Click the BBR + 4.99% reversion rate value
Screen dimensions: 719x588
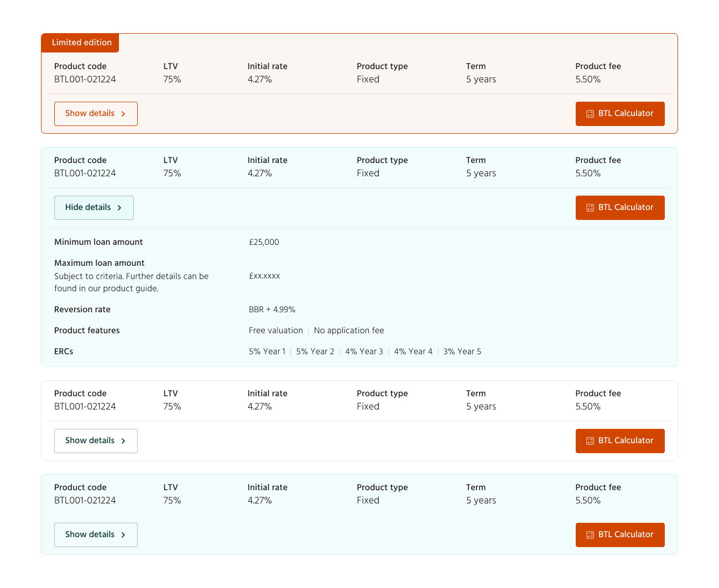272,309
